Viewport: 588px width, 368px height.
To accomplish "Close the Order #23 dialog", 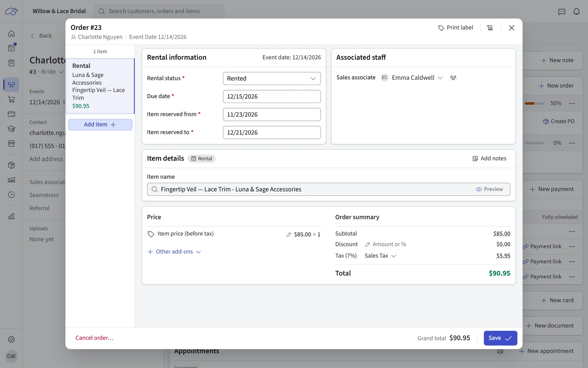I will pyautogui.click(x=511, y=28).
